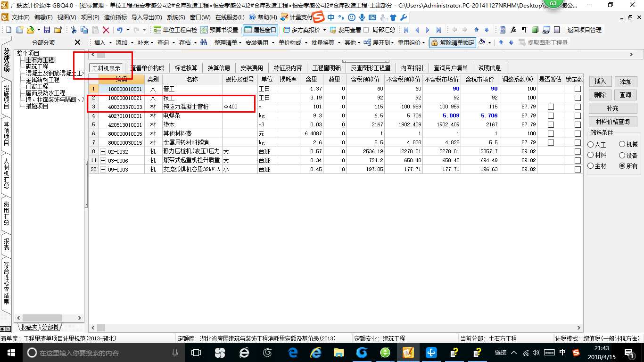Open the 导入导出(D) menu
The width and height of the screenshot is (644, 362).
[x=147, y=17]
